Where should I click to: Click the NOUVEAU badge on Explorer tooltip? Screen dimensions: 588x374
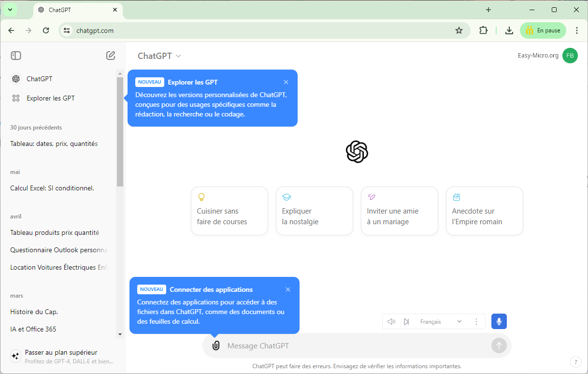click(150, 82)
